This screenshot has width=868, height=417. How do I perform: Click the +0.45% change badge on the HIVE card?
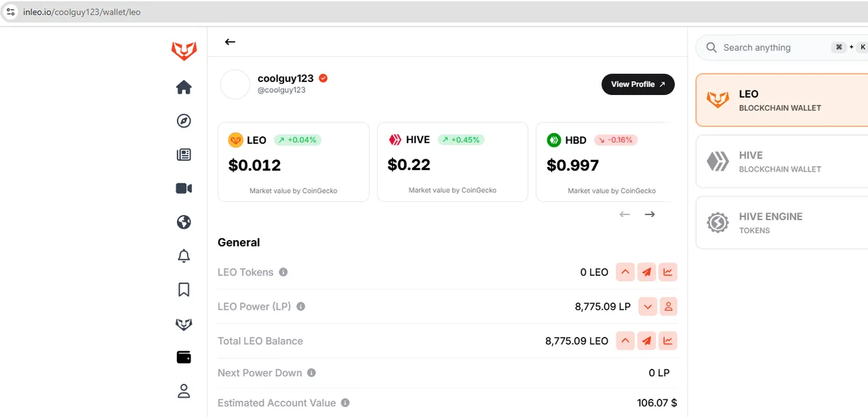tap(461, 140)
